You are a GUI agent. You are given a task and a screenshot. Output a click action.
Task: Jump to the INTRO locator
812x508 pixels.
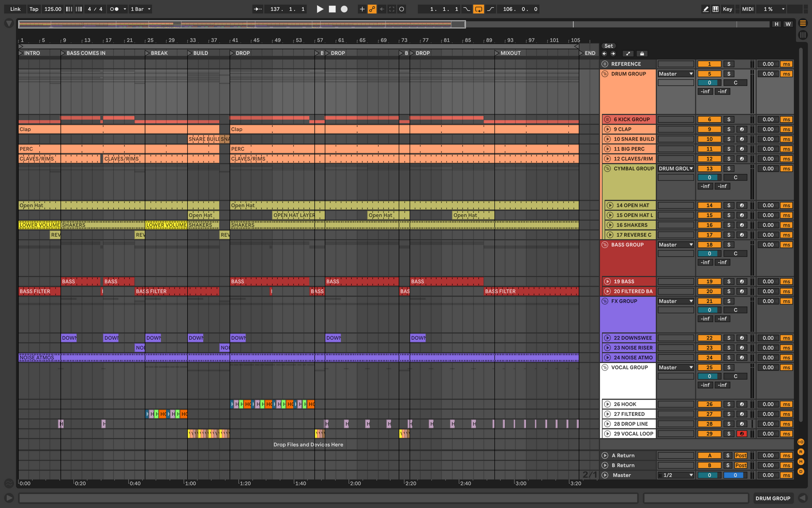(x=29, y=53)
